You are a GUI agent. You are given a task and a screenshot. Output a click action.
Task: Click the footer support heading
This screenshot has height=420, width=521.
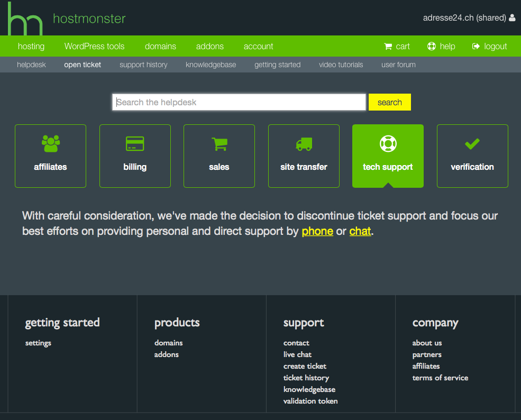pos(304,323)
